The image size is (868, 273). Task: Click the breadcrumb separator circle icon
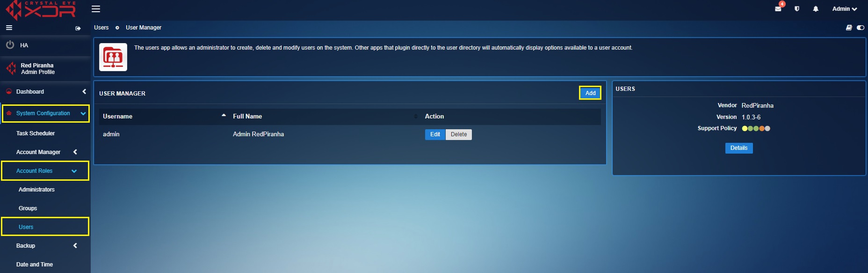[117, 28]
